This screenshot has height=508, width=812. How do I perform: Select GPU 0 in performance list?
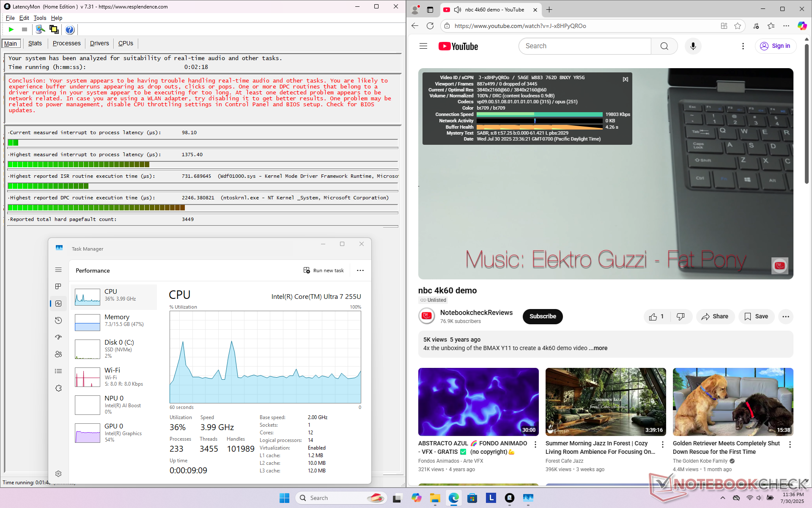pos(114,433)
